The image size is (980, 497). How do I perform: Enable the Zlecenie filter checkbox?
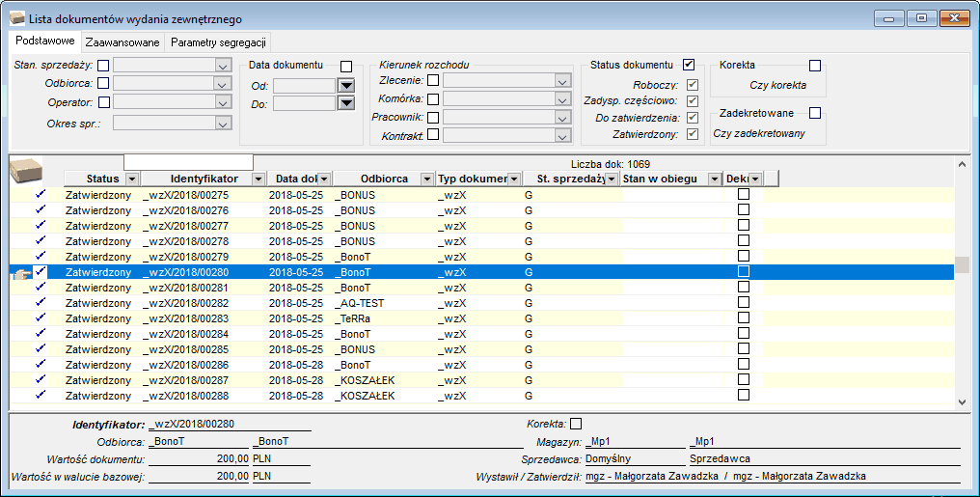pyautogui.click(x=432, y=80)
